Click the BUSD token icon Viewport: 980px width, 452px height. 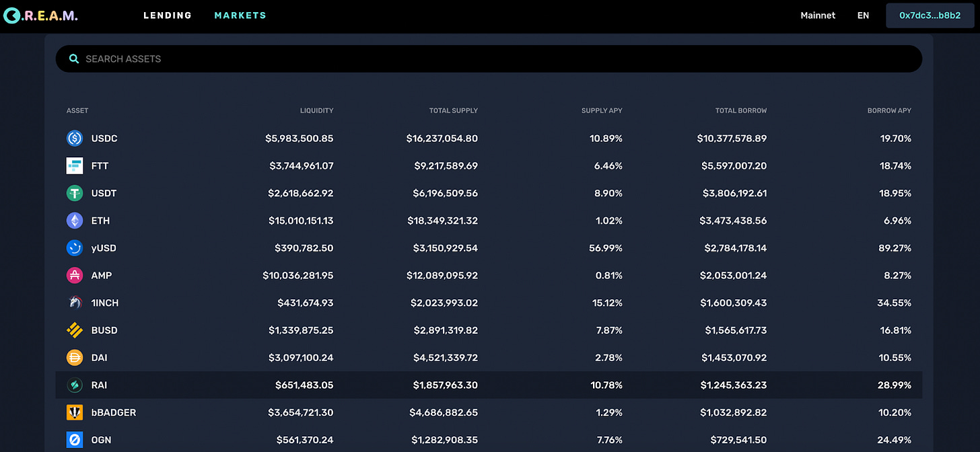75,330
